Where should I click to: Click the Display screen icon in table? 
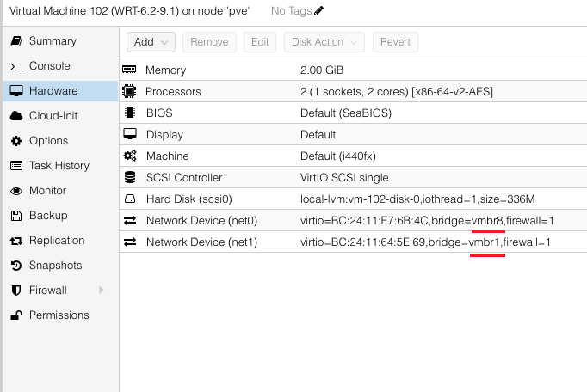(130, 134)
